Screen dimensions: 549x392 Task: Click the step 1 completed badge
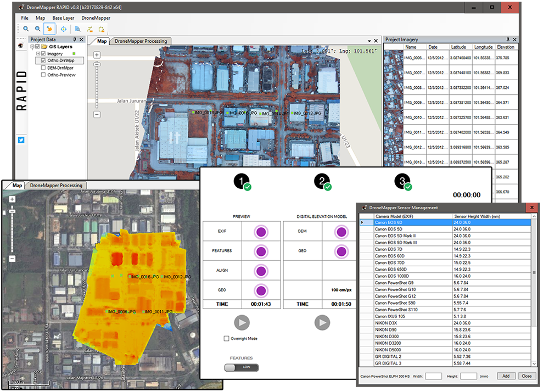coord(242,182)
